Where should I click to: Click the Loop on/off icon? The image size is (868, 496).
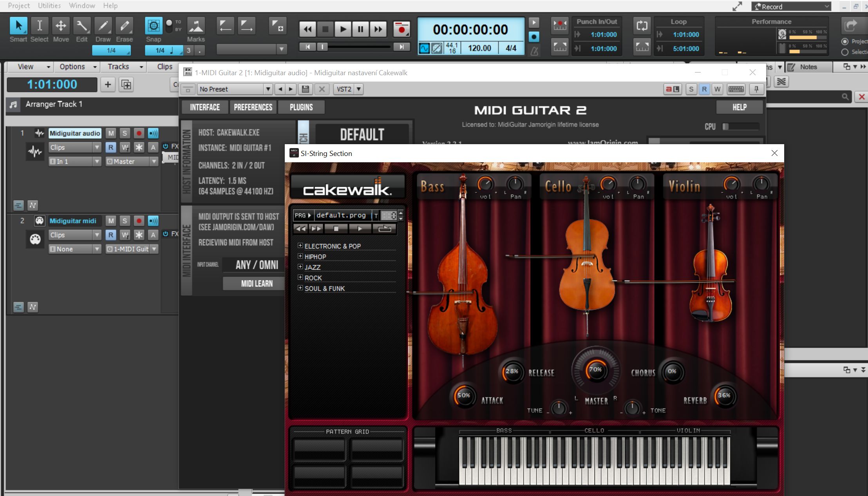[642, 26]
